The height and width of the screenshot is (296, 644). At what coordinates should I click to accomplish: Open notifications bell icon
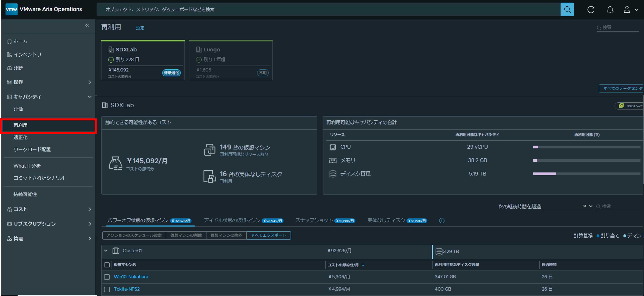610,10
